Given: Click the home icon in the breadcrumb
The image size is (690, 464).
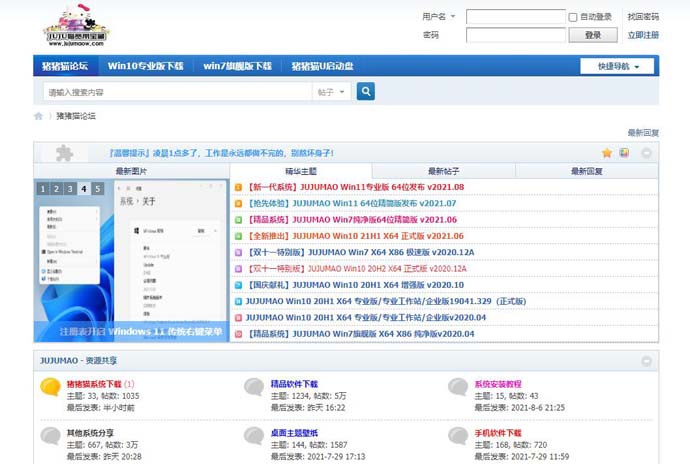Looking at the screenshot, I should (x=39, y=116).
